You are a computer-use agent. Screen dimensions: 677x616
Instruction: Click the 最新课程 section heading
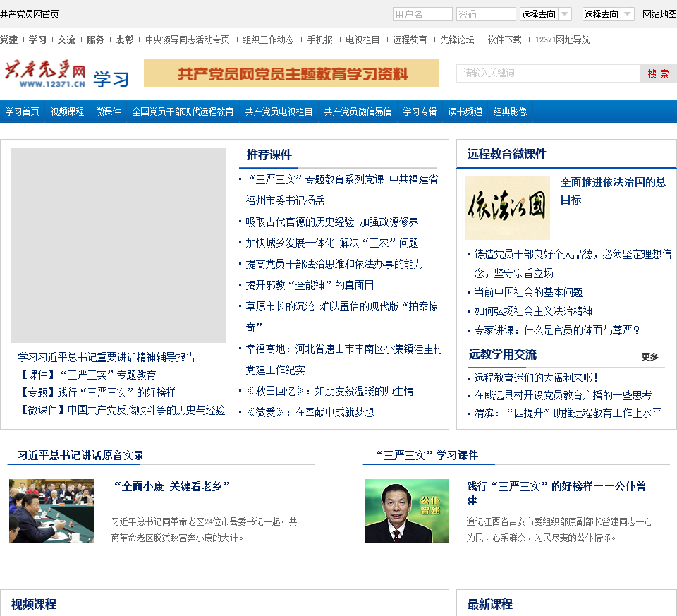[x=490, y=604]
